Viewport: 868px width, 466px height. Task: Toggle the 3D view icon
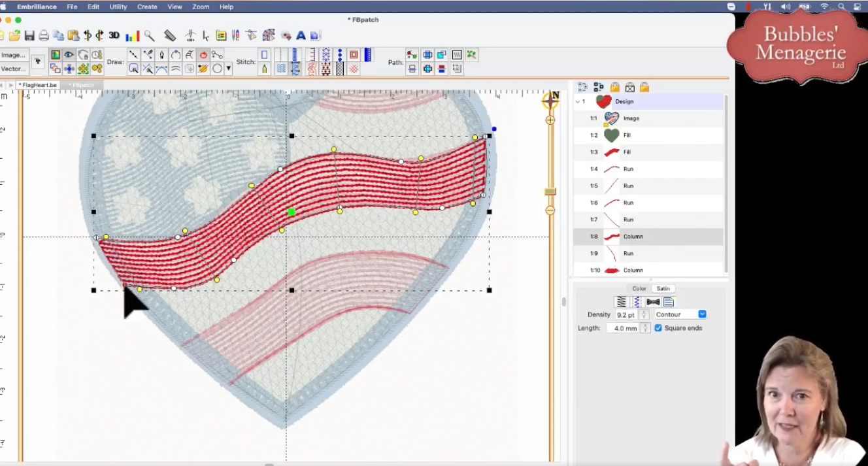(114, 35)
